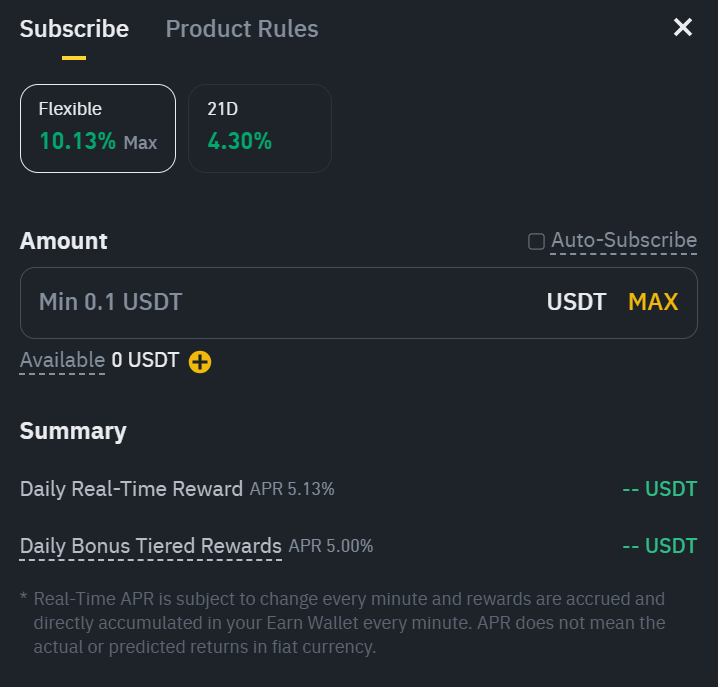Click the yellow plus icon beside Available
Viewport: 718px width, 687px height.
pos(200,361)
